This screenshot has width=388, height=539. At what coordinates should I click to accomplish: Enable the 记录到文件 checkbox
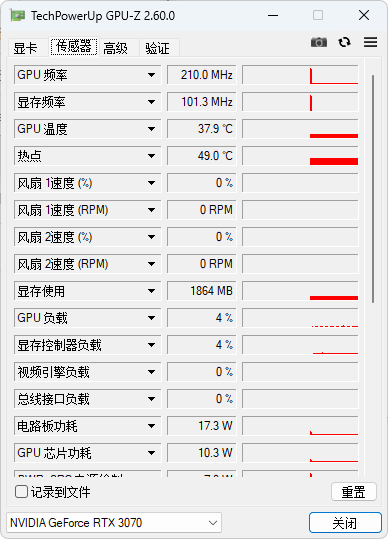[21, 492]
